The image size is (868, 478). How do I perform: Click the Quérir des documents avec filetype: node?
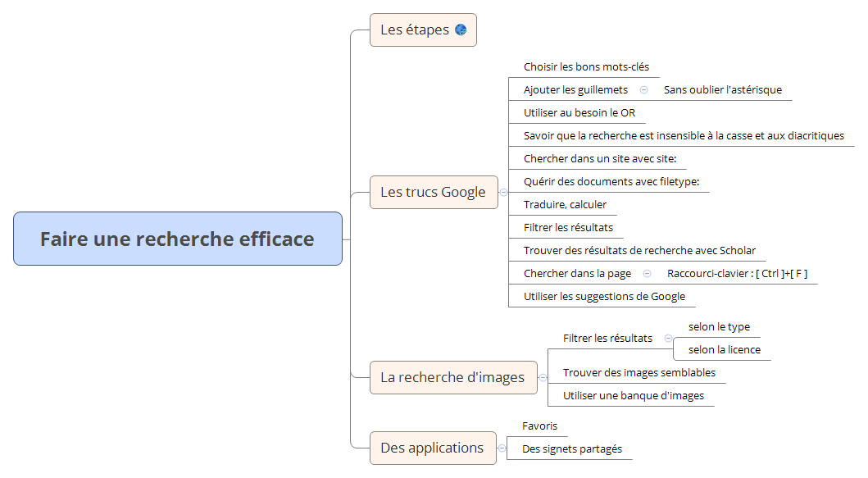click(611, 182)
